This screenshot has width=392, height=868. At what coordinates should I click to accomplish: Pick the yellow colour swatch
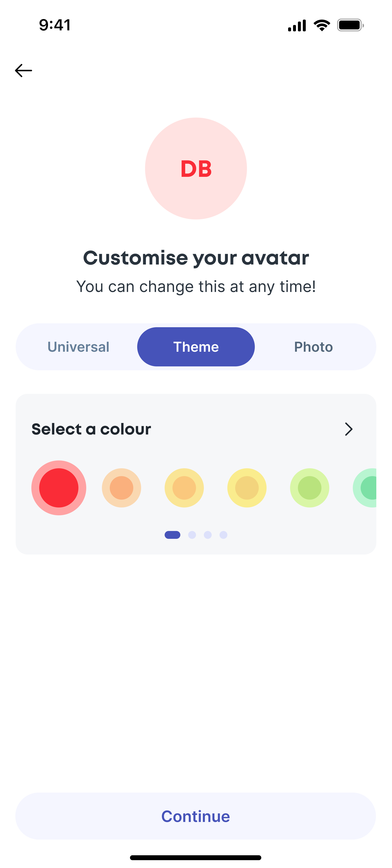coord(247,488)
